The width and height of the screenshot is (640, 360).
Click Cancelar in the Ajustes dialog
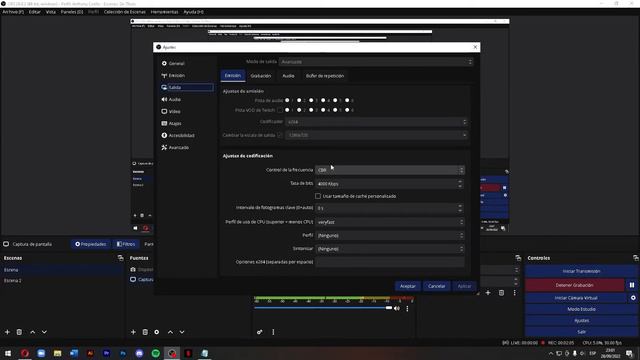436,286
